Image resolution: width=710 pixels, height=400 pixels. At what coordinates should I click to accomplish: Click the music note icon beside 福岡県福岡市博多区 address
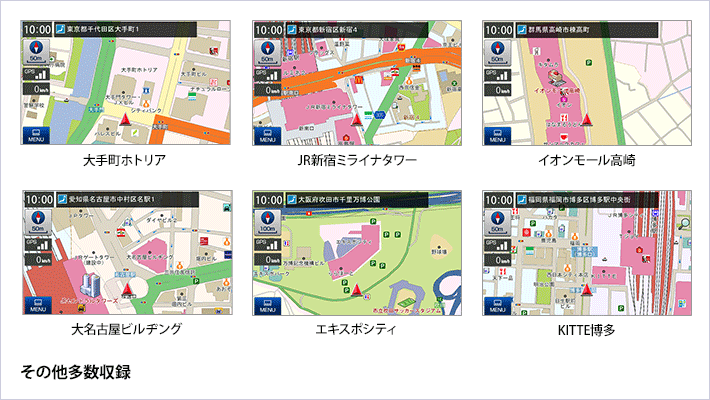522,199
